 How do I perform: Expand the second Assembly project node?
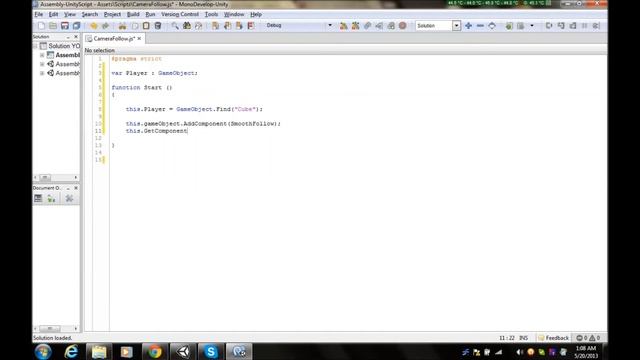click(x=42, y=64)
